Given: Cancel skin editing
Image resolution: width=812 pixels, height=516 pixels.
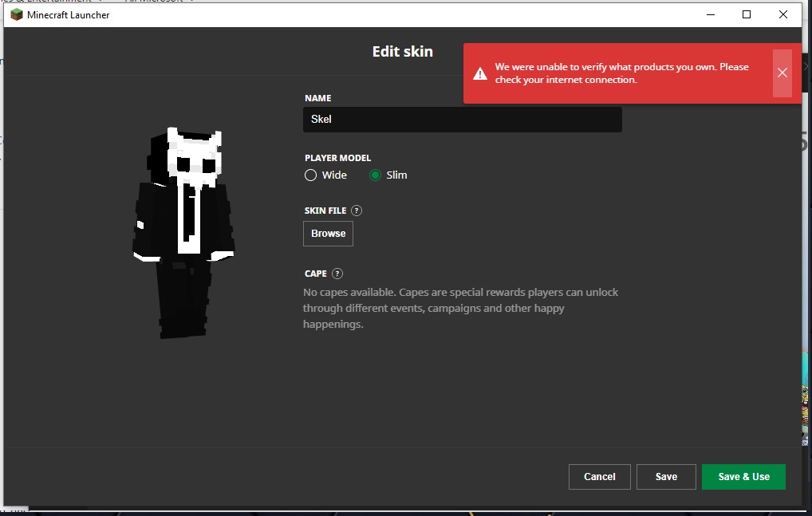Looking at the screenshot, I should click(x=599, y=477).
